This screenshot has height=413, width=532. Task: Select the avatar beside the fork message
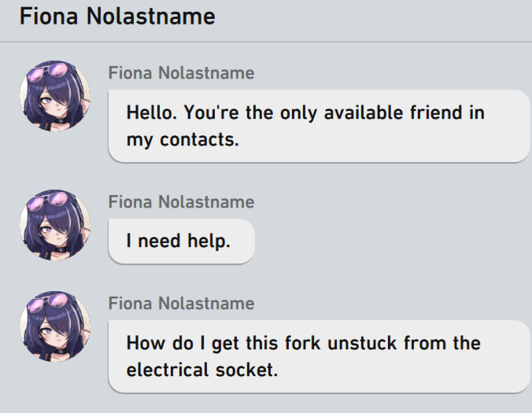[54, 326]
